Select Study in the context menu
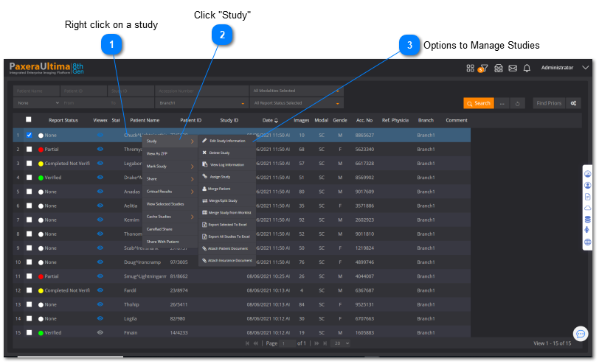Image resolution: width=599 pixels, height=364 pixels. point(170,141)
